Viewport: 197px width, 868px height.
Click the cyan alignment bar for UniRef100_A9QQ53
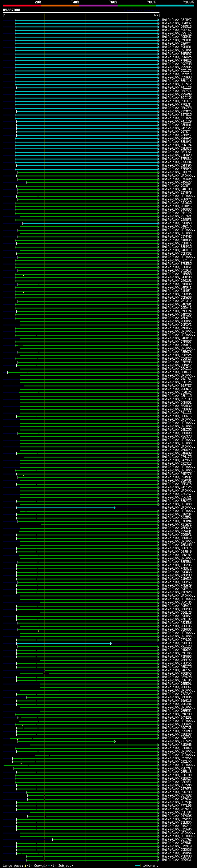[x=90, y=223]
